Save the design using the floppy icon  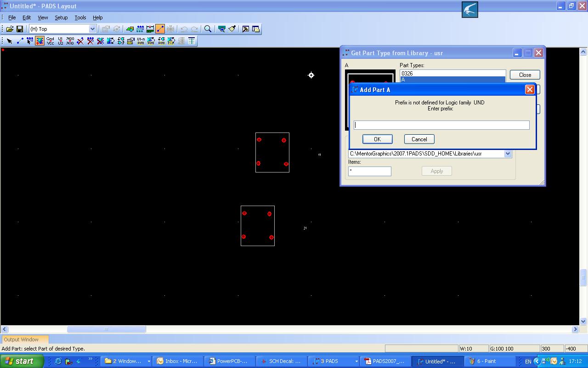(x=19, y=29)
